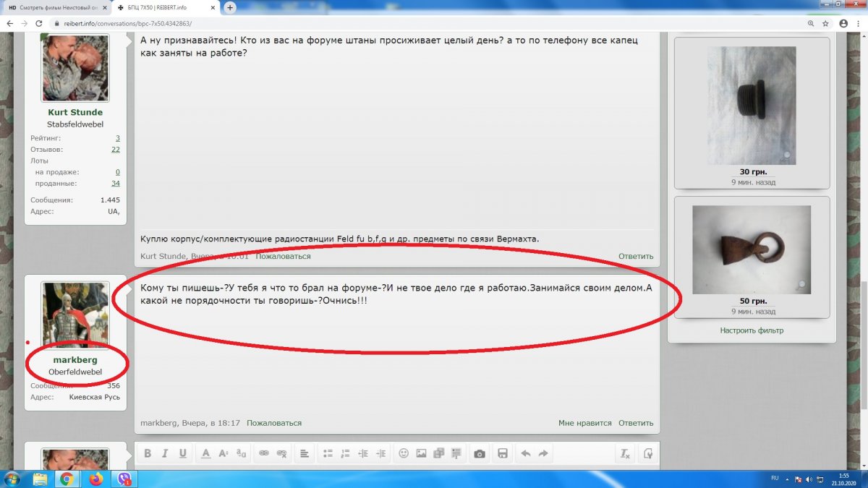Click Kurt Stunde's avatar in the top post
Screen dimensions: 868x488
point(75,69)
